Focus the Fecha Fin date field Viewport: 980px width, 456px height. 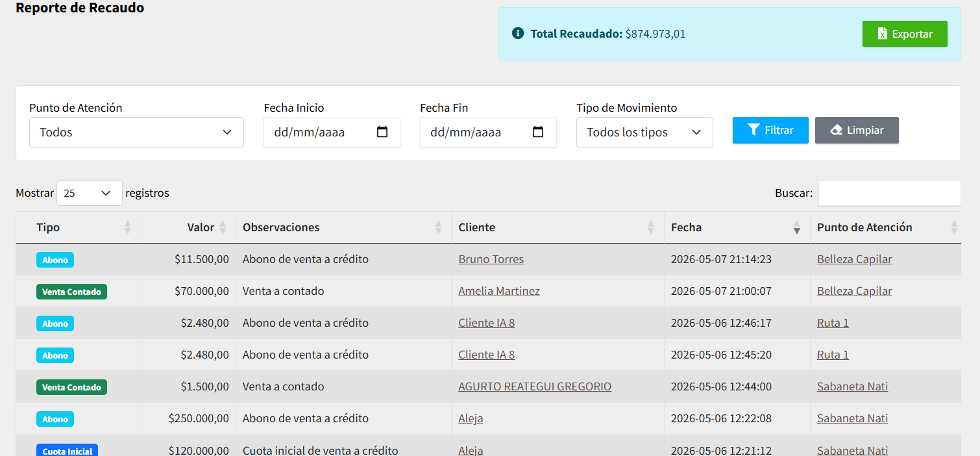(488, 132)
